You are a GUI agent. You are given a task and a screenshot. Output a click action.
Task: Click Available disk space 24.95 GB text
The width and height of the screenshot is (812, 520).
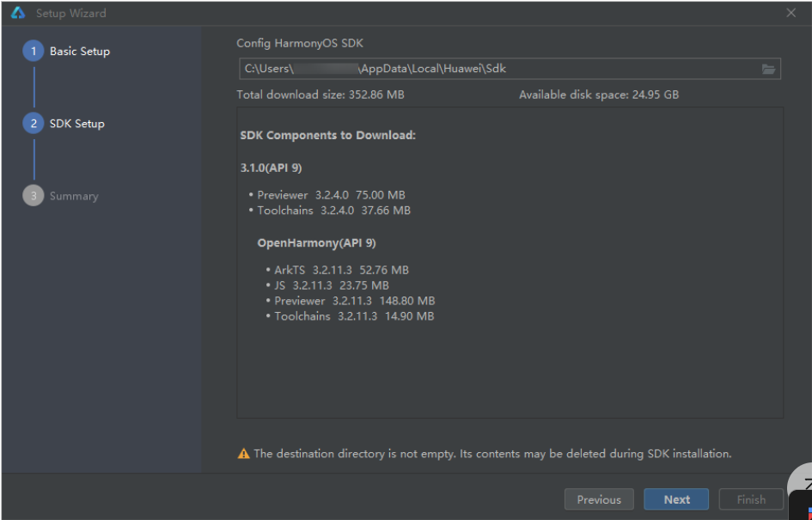click(x=599, y=95)
